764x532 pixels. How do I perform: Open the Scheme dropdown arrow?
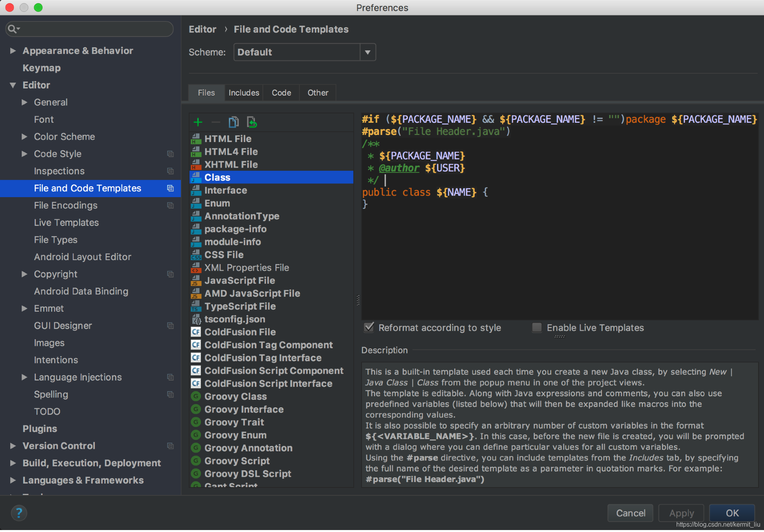pos(367,52)
